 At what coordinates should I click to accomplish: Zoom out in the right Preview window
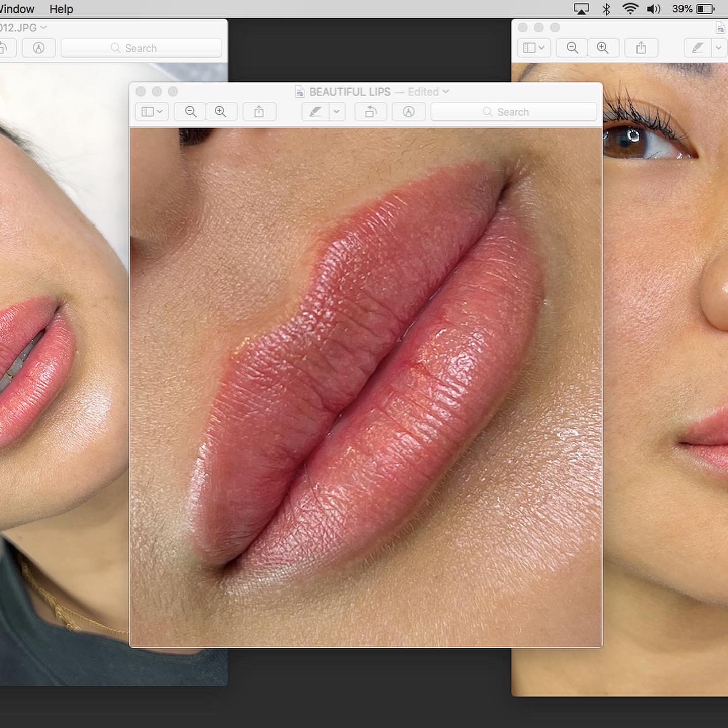572,48
